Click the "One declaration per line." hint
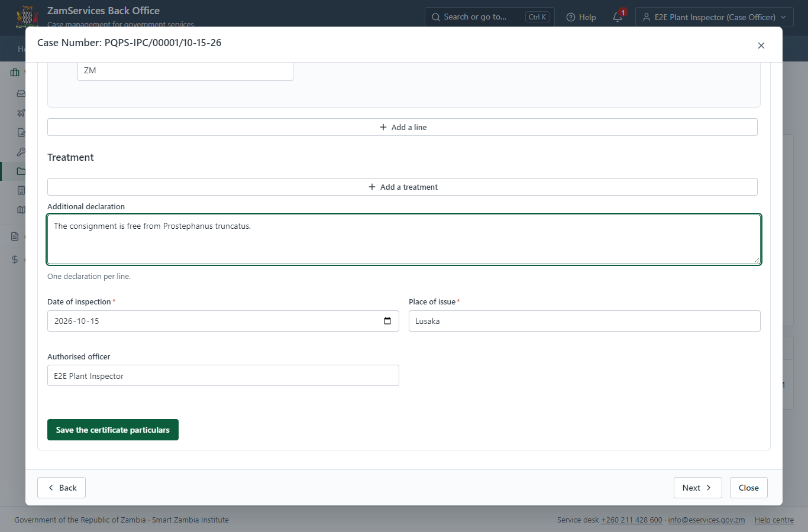 pyautogui.click(x=89, y=276)
